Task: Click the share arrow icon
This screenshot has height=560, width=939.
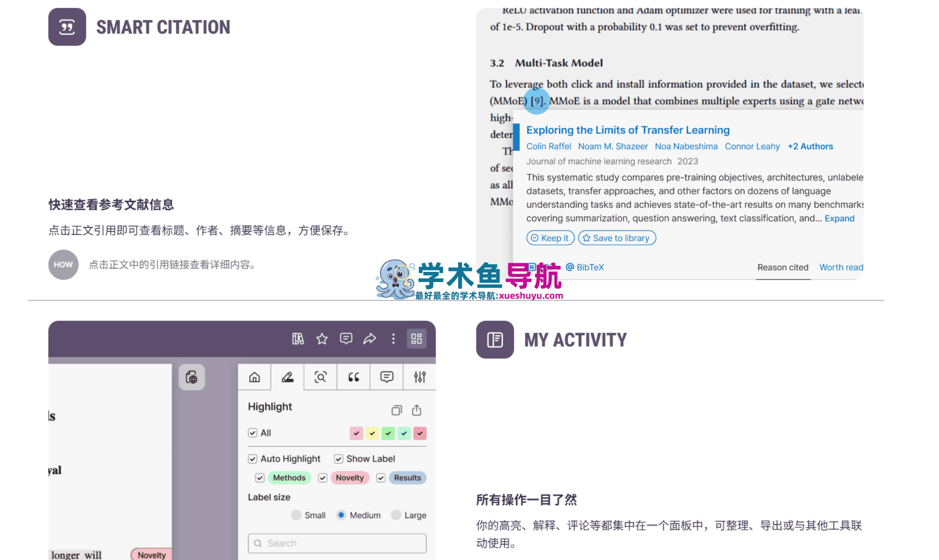Action: coord(370,339)
